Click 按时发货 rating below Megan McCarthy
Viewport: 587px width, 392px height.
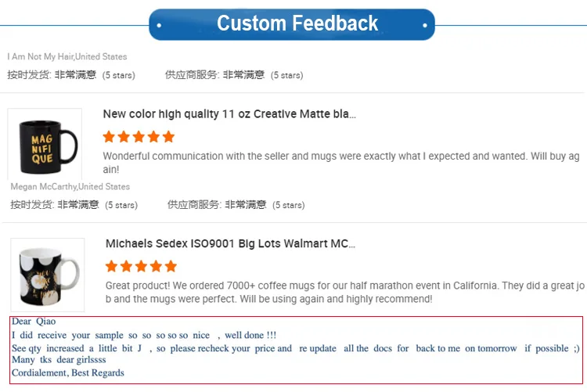point(74,205)
